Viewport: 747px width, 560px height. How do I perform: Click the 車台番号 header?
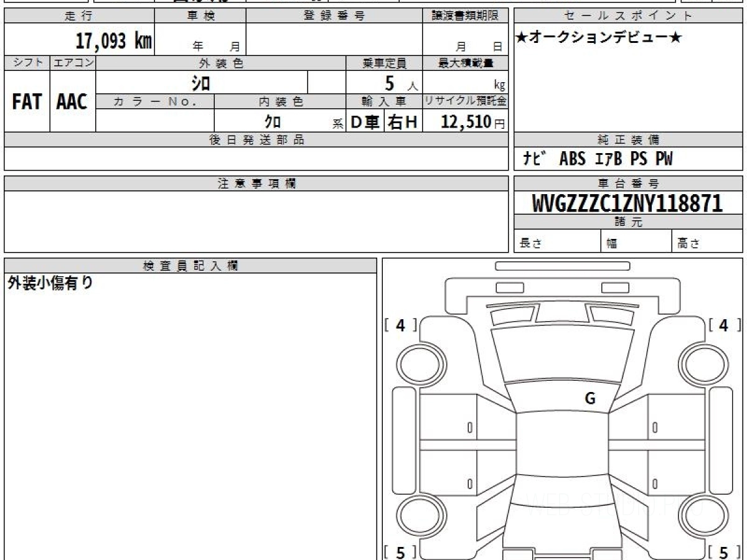click(x=629, y=184)
